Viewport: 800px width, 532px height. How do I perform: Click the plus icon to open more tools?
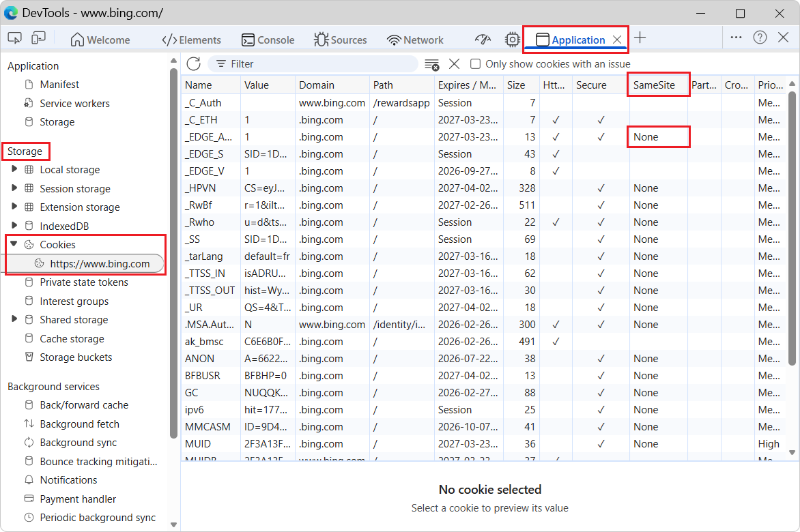click(x=640, y=39)
